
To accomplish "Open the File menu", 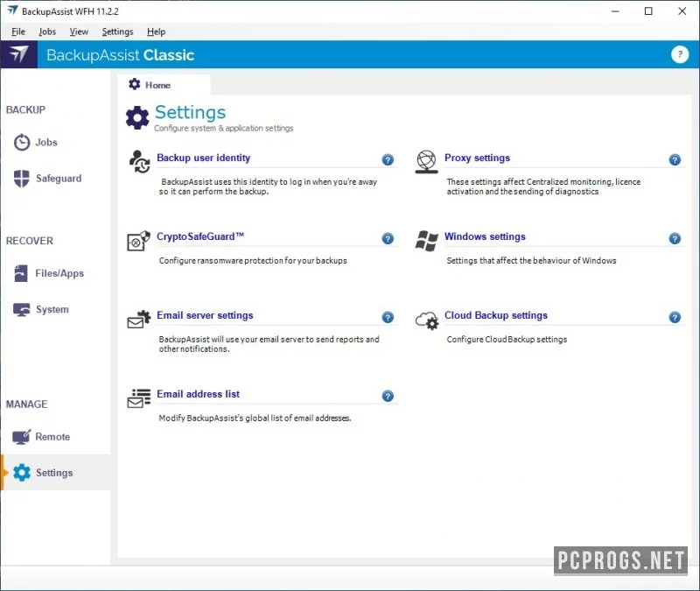I will [x=18, y=32].
